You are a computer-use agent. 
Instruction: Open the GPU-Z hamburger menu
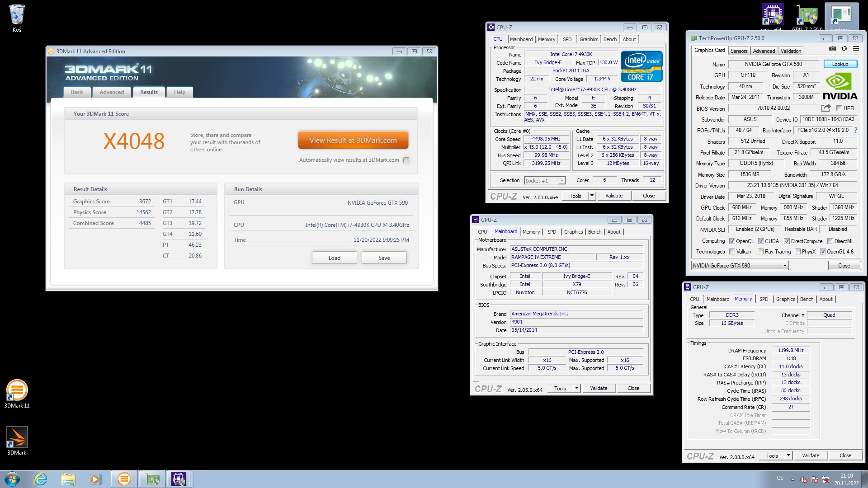[x=856, y=49]
